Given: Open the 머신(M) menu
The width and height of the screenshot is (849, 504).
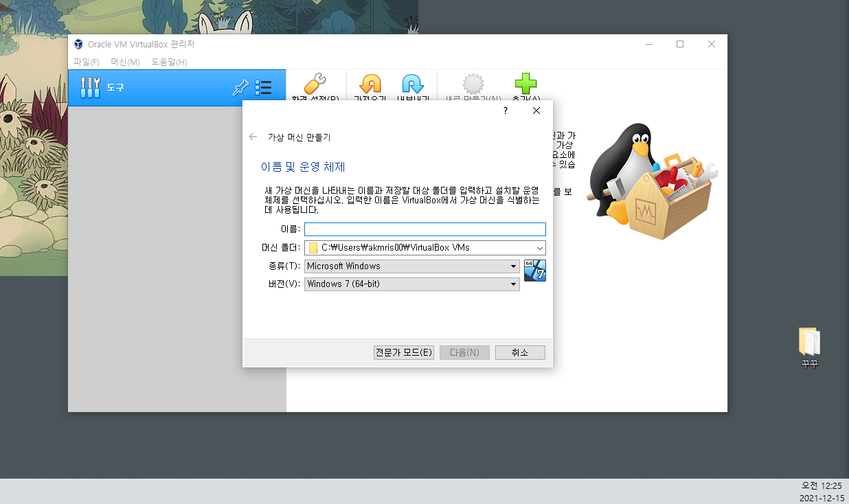Looking at the screenshot, I should click(x=125, y=62).
